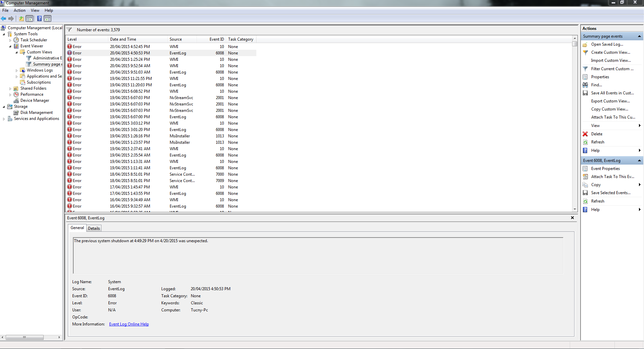Expand the Services and Applications node
Image resolution: width=644 pixels, height=349 pixels.
[4, 119]
